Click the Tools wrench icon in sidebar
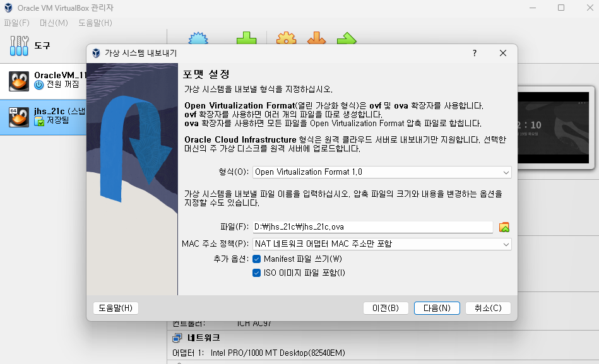 pyautogui.click(x=19, y=46)
